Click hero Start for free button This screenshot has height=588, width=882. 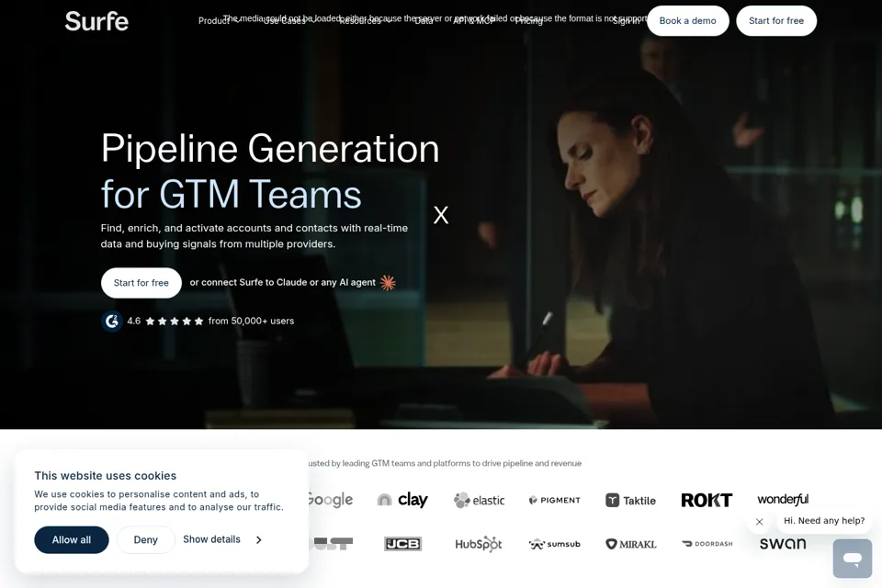pyautogui.click(x=141, y=282)
